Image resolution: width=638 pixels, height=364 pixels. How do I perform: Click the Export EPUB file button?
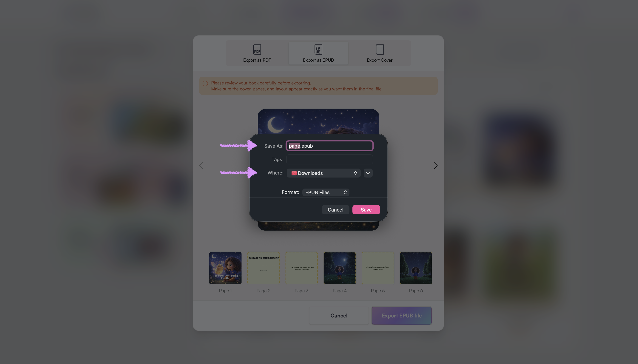(x=401, y=315)
